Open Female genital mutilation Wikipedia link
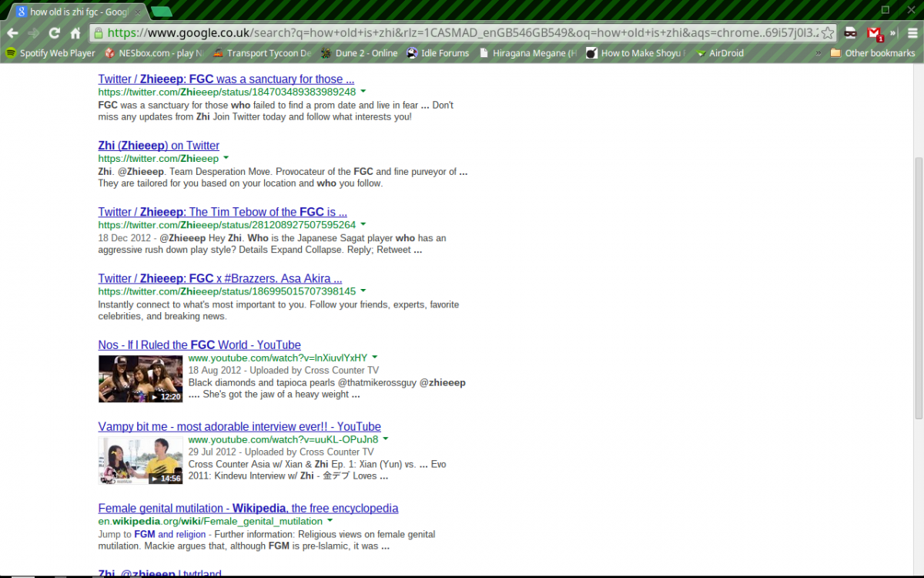Screen dimensions: 924x578 click(x=248, y=509)
